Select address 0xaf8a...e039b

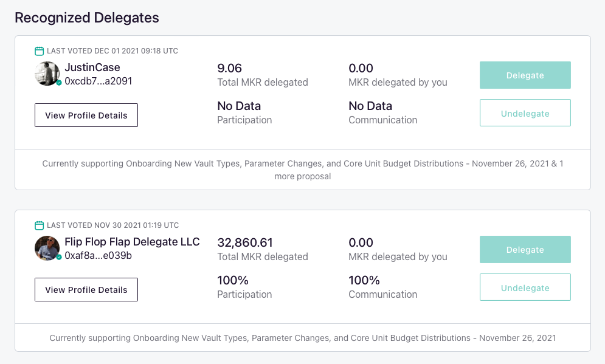99,255
